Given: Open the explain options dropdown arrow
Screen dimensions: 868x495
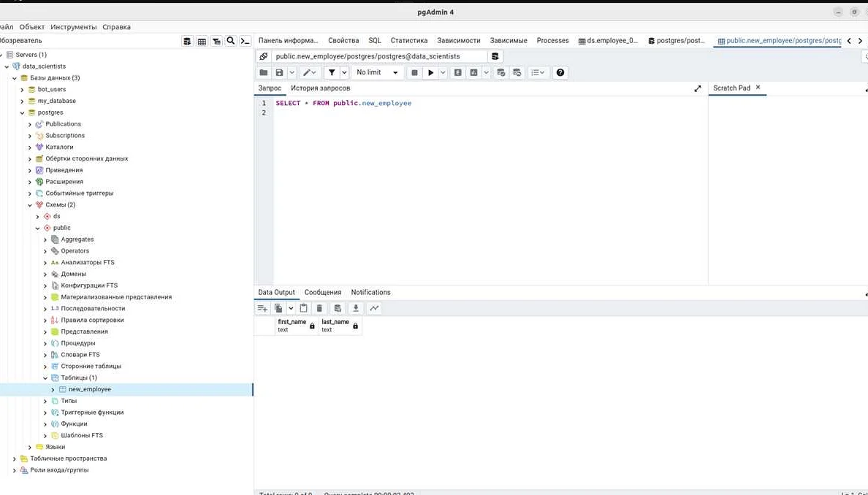Looking at the screenshot, I should tap(486, 72).
